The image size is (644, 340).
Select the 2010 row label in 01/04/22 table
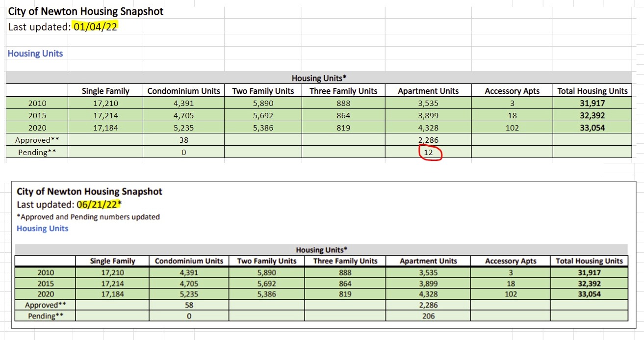click(x=37, y=104)
